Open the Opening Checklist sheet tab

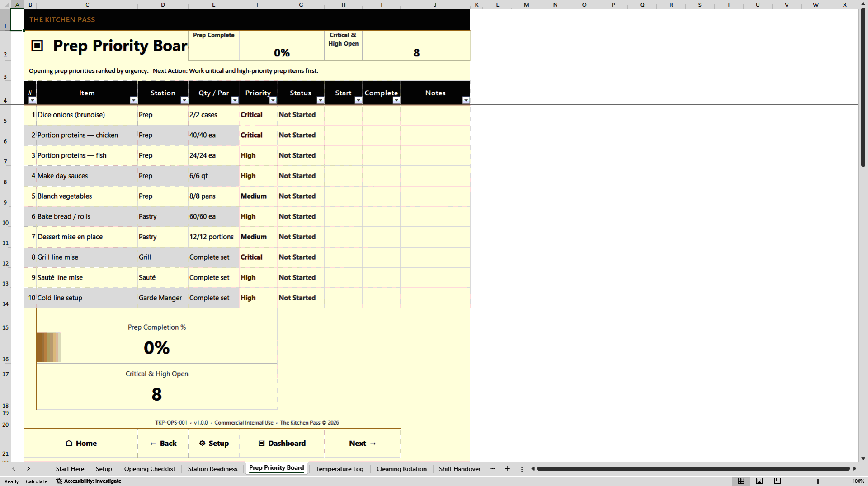149,469
